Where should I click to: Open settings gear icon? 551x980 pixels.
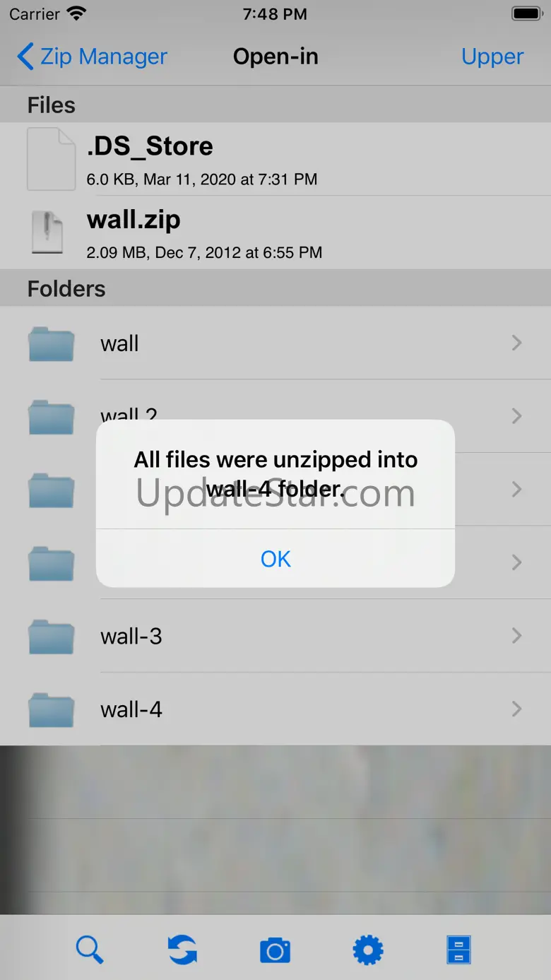coord(368,950)
